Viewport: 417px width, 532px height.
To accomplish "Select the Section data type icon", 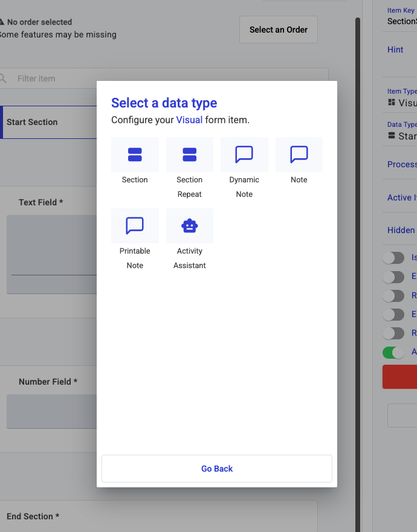I will (x=135, y=155).
